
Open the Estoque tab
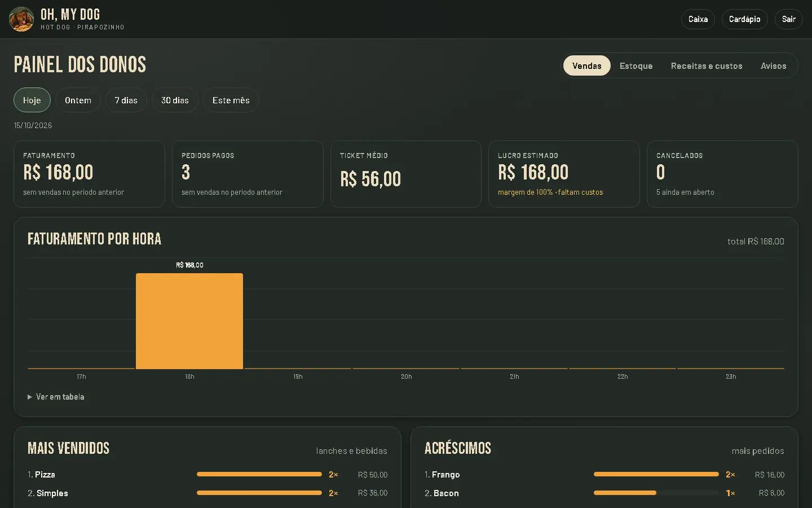tap(636, 66)
